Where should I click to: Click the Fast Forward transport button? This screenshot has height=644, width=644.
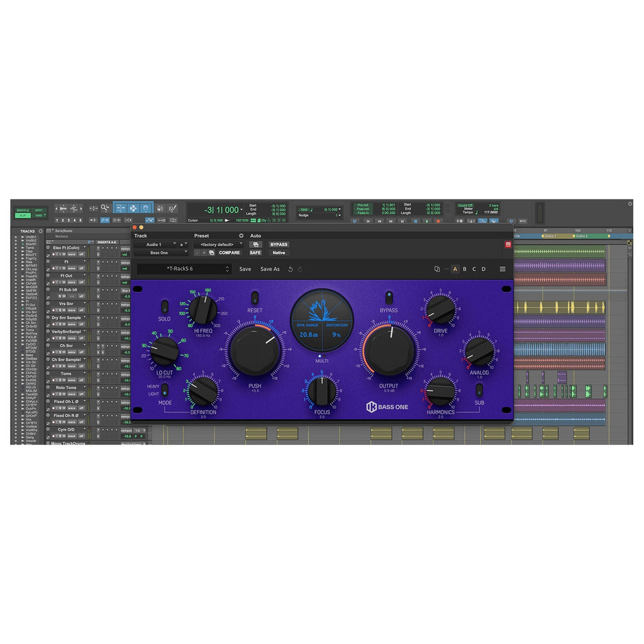(391, 221)
